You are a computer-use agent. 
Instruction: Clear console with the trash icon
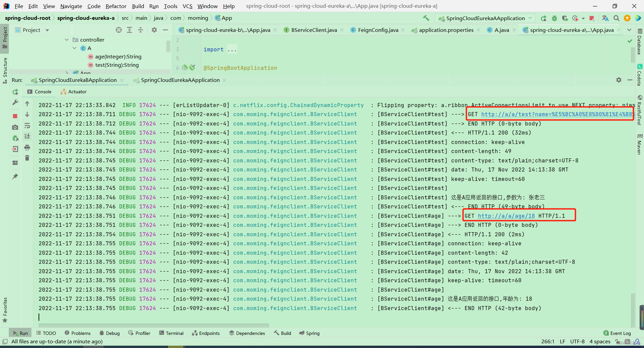pos(27,158)
